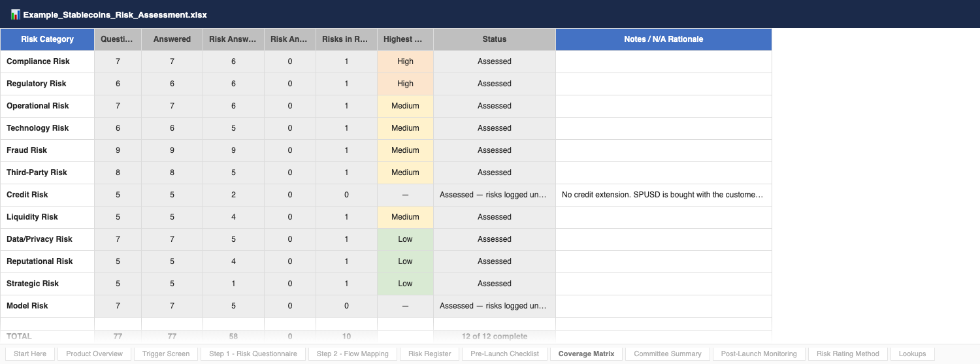Image resolution: width=980 pixels, height=364 pixels.
Task: Click the Medium rating cell for Fraud Risk
Action: point(405,150)
